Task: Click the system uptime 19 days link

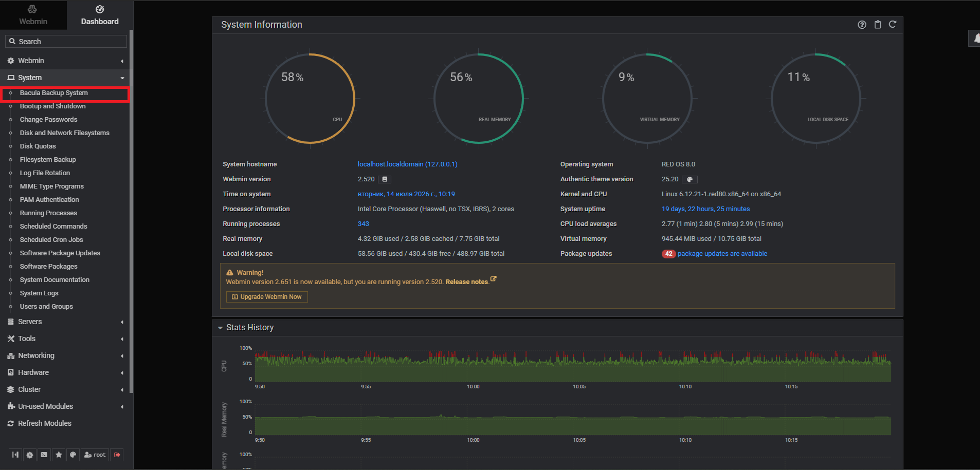Action: [705, 209]
